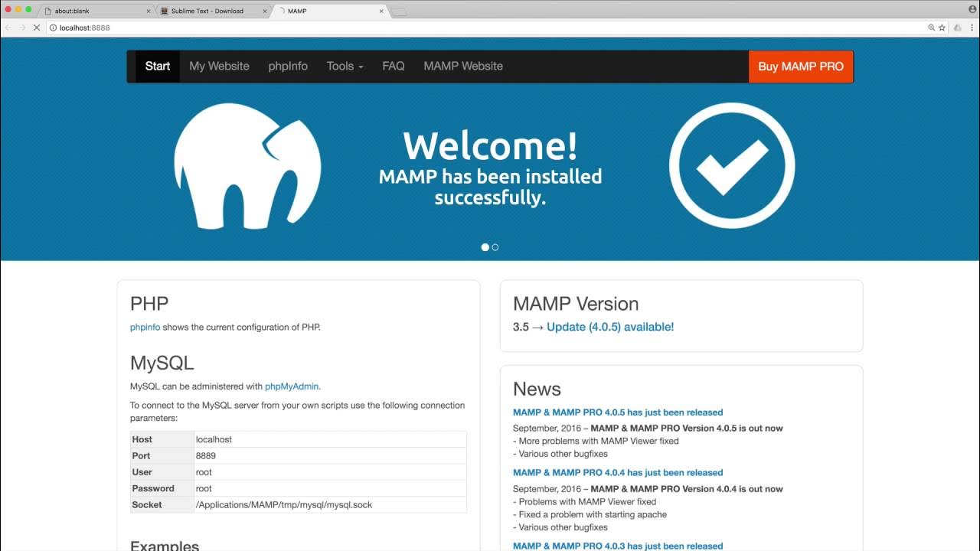980x551 pixels.
Task: Click the MySQL heading
Action: tap(162, 363)
